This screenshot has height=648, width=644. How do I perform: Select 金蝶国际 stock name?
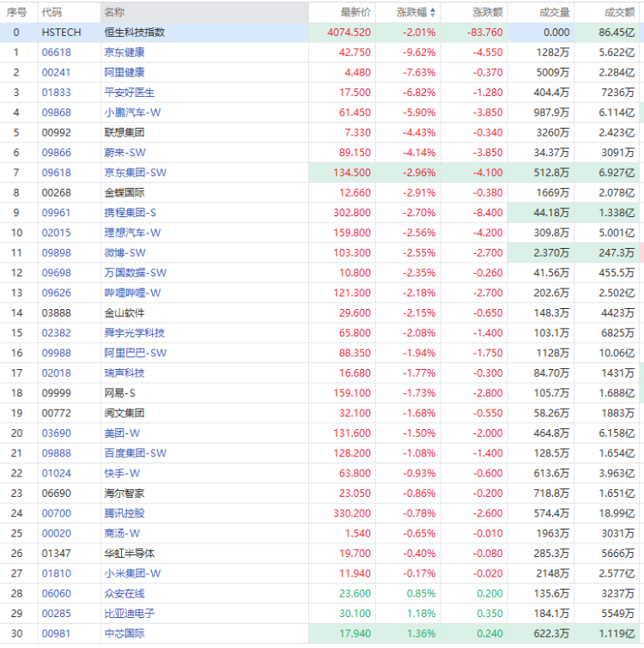coord(125,192)
